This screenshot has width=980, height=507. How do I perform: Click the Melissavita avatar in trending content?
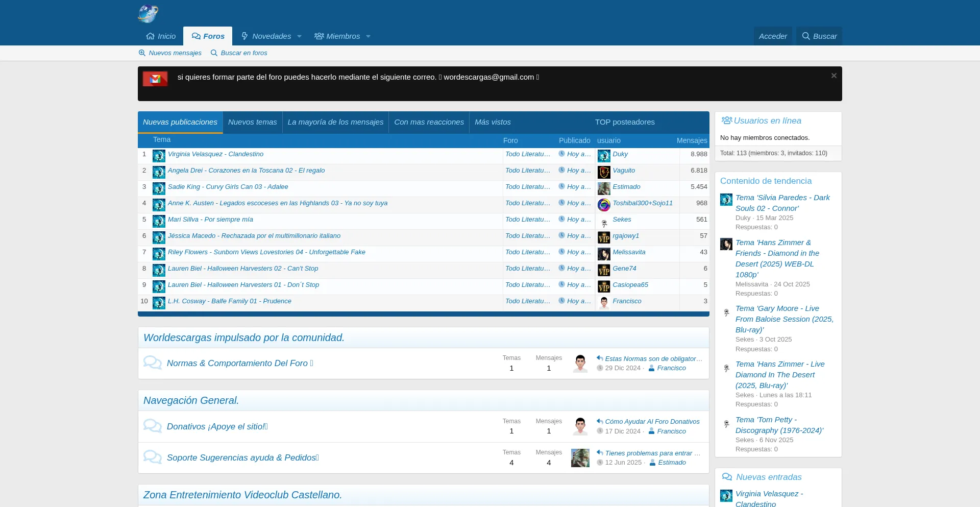[x=726, y=244]
